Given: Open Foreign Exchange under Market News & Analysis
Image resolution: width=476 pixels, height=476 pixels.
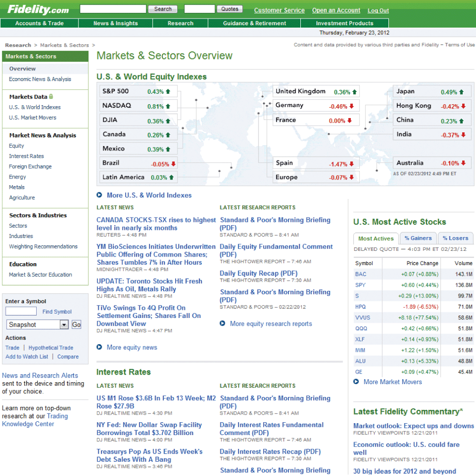Looking at the screenshot, I should 30,166.
